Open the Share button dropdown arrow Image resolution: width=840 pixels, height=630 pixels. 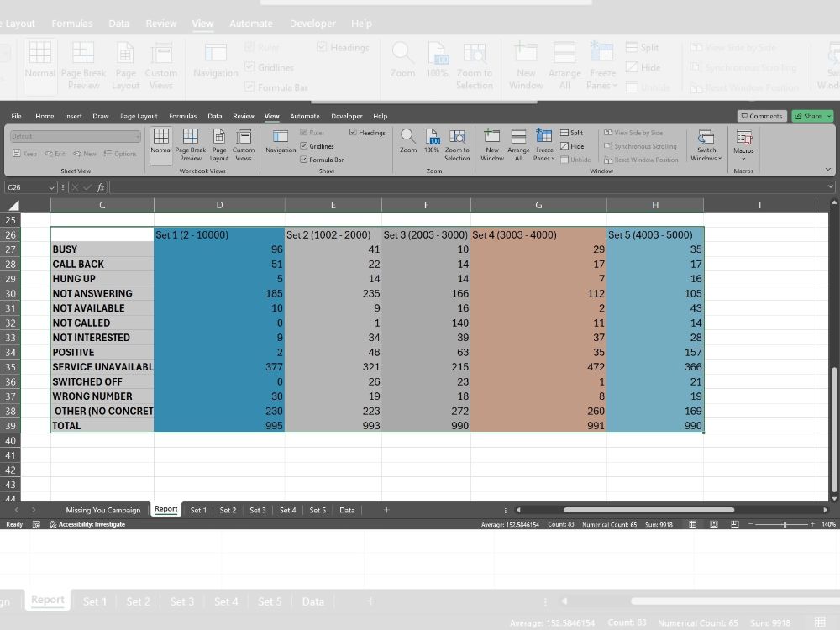point(829,116)
